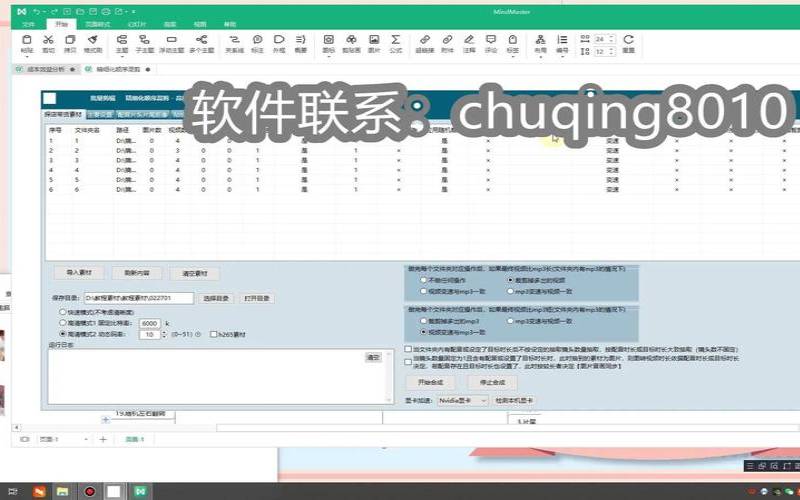Image resolution: width=800 pixels, height=500 pixels.
Task: Open the Nvidia GPU acceleration dropdown
Action: 462,401
